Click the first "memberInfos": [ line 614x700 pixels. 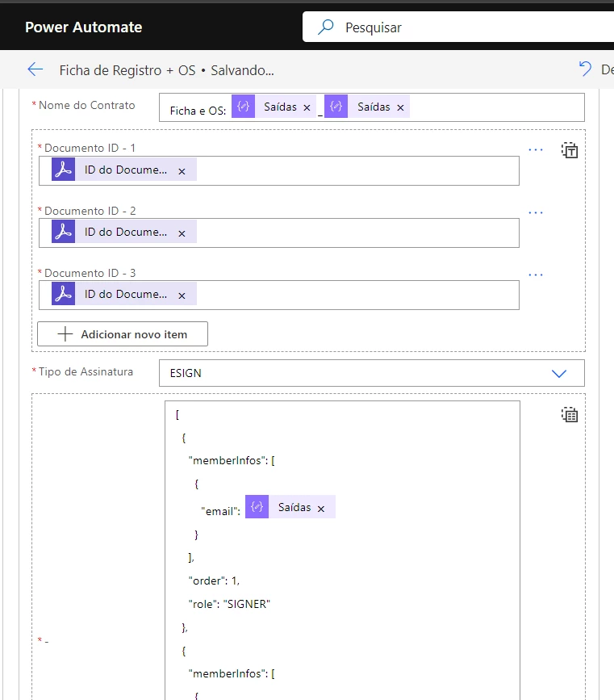pos(232,460)
